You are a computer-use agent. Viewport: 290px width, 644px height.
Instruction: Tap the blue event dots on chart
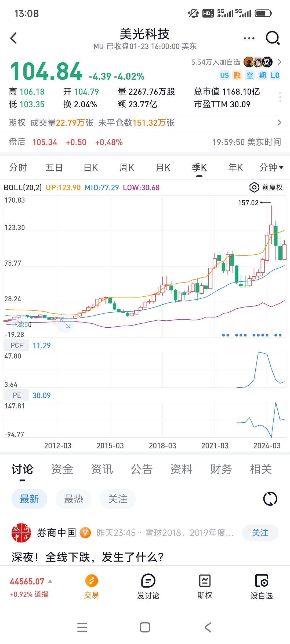[x=252, y=335]
